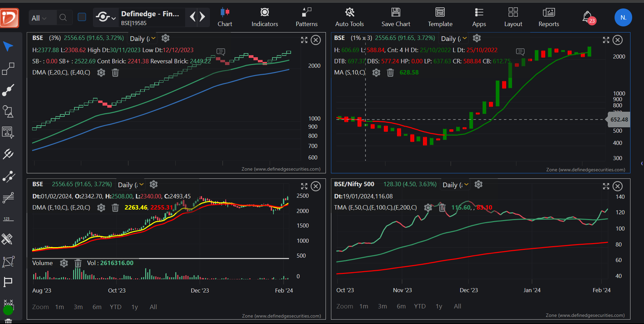Open settings gear of top-right BSE chart
The height and width of the screenshot is (324, 644).
(477, 38)
